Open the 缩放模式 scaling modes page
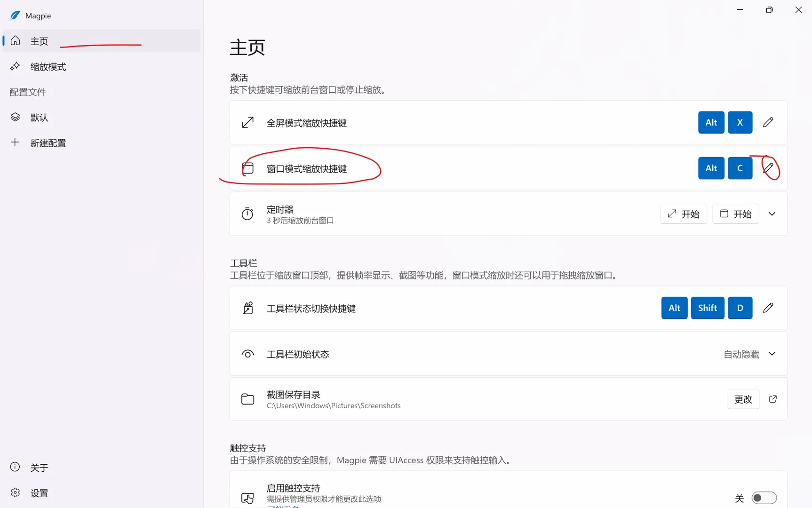Screen dimensions: 812x508 (102, 67)
